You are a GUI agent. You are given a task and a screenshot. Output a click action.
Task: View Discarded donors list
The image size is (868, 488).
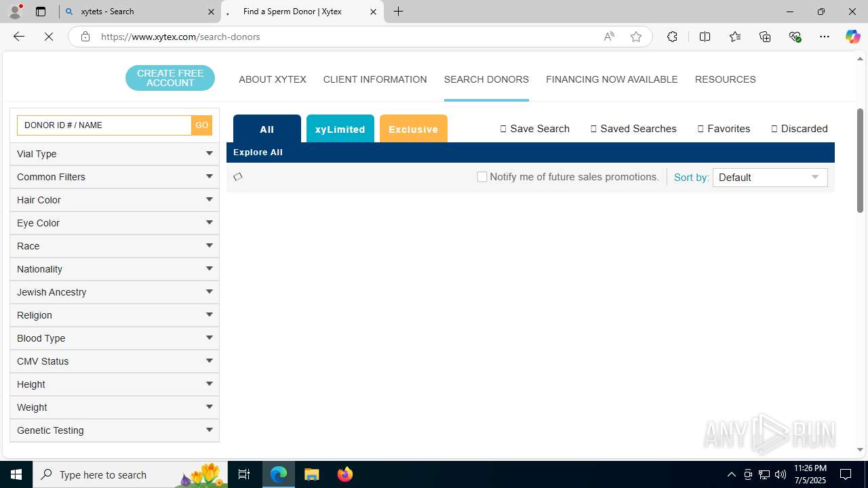click(x=800, y=129)
